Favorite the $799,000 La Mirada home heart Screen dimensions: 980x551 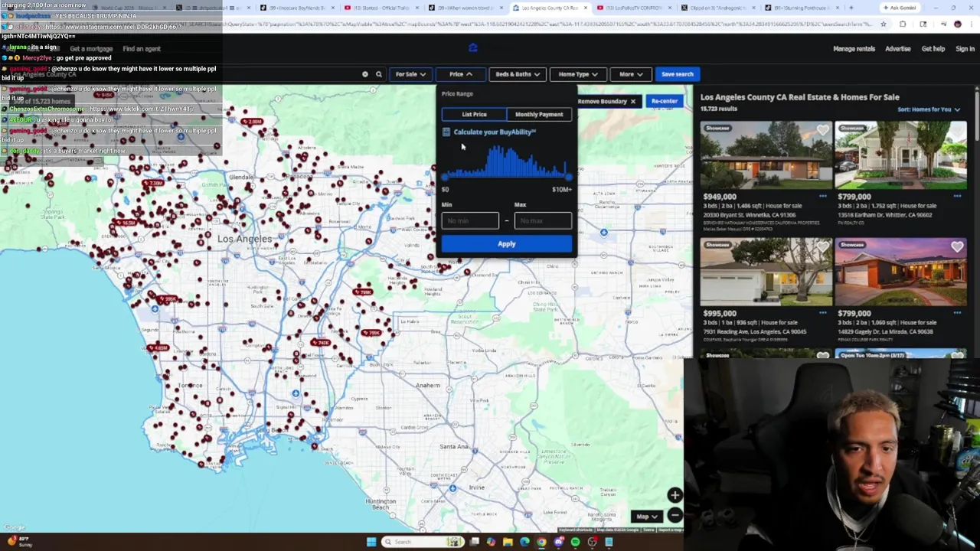957,247
